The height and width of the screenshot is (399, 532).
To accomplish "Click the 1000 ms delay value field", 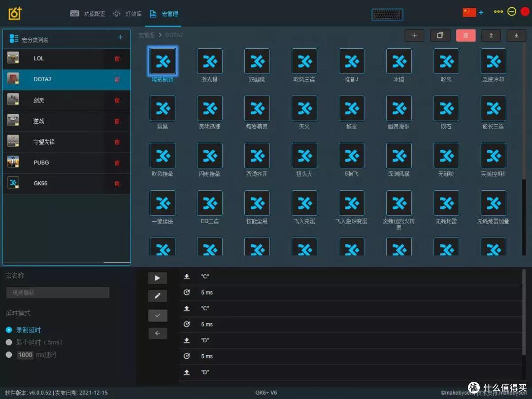I will click(25, 355).
